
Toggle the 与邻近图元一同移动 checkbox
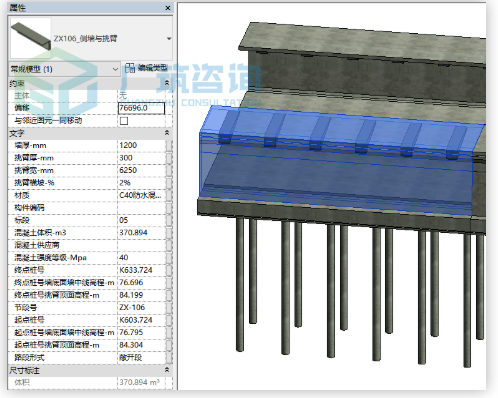(x=124, y=121)
